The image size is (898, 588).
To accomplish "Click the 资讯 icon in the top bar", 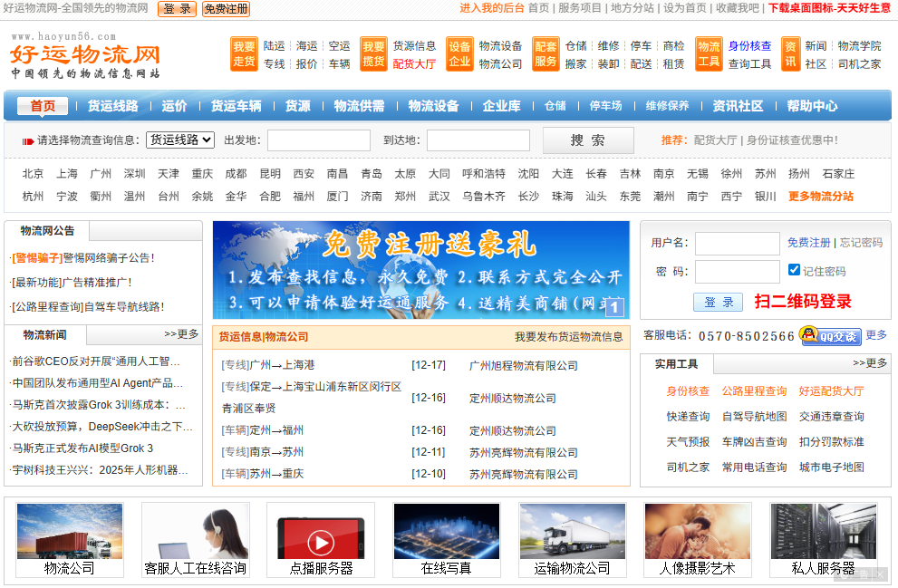I will (793, 54).
